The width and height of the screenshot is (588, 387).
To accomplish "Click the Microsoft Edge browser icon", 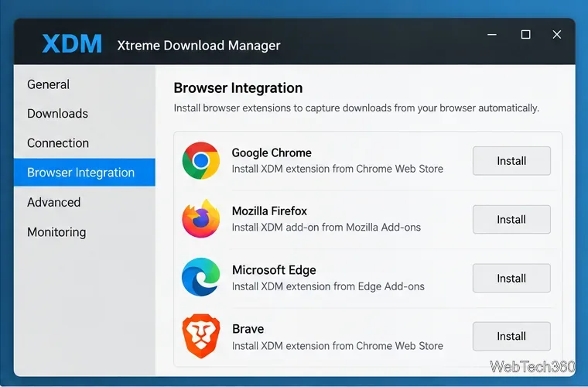I will coord(201,277).
